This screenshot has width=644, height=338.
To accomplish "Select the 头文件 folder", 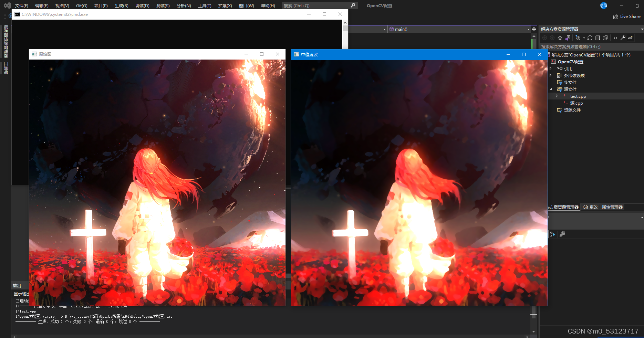I will (570, 83).
